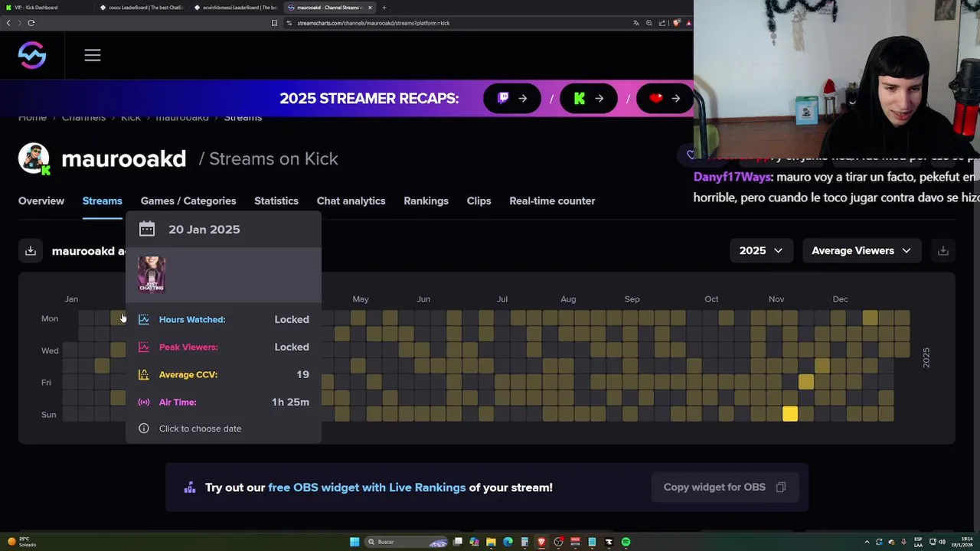The height and width of the screenshot is (551, 980).
Task: Reload the page with the refresh icon
Action: (x=31, y=23)
